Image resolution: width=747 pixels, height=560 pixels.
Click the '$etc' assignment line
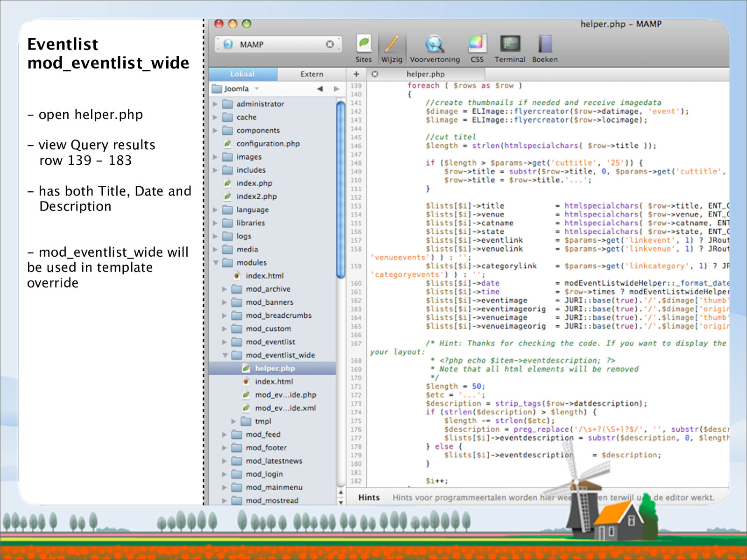coord(455,395)
